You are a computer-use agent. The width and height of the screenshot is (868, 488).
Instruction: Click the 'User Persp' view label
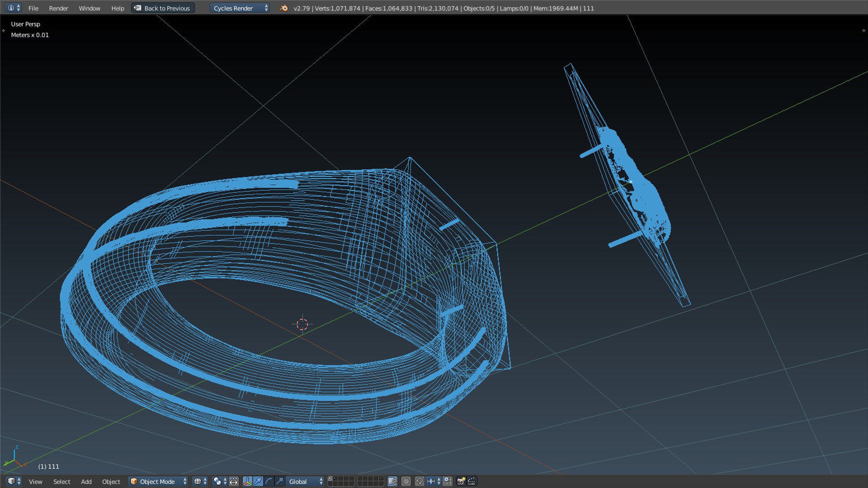point(25,24)
